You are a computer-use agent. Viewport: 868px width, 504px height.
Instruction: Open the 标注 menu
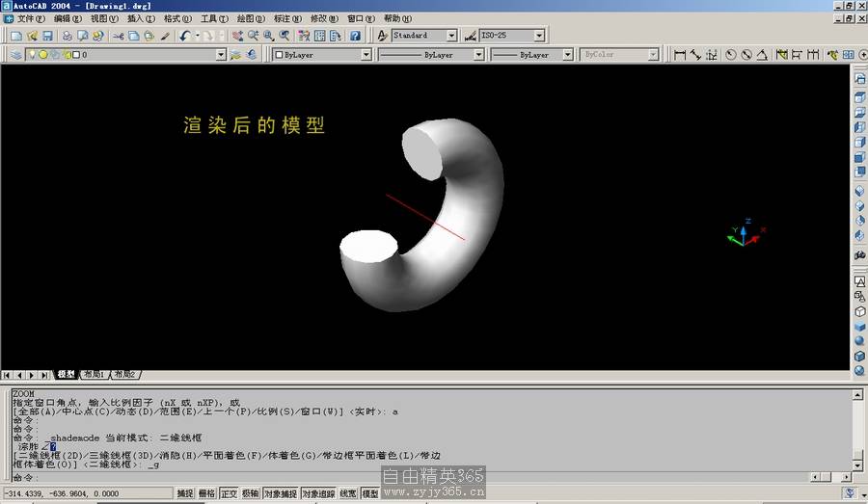tap(287, 19)
